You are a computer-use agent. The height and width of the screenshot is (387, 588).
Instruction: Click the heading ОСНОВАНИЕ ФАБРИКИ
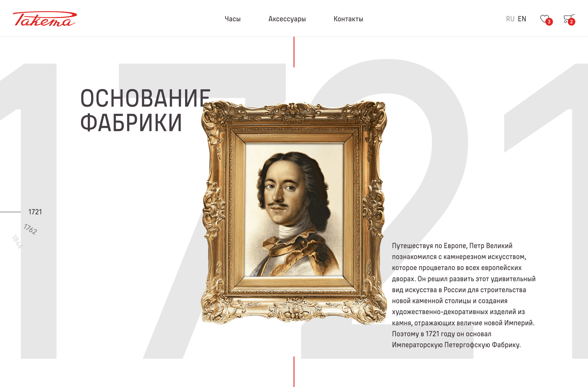[x=145, y=110]
